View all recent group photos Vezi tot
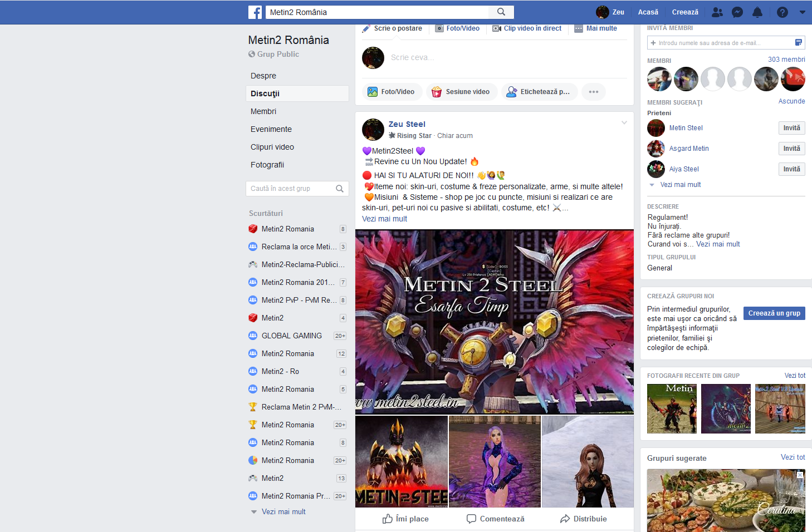The width and height of the screenshot is (812, 532). (795, 376)
